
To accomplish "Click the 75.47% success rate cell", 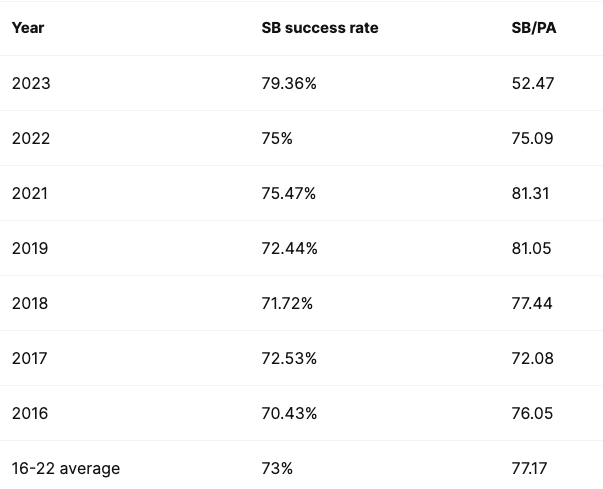I will pyautogui.click(x=289, y=193).
